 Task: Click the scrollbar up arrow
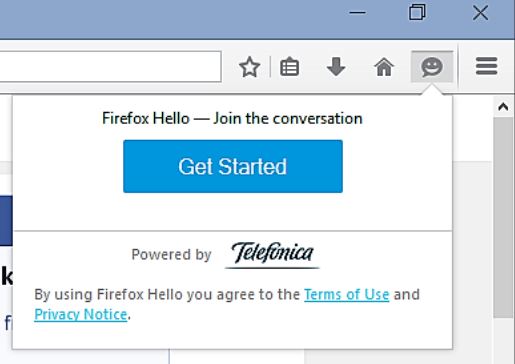click(503, 107)
